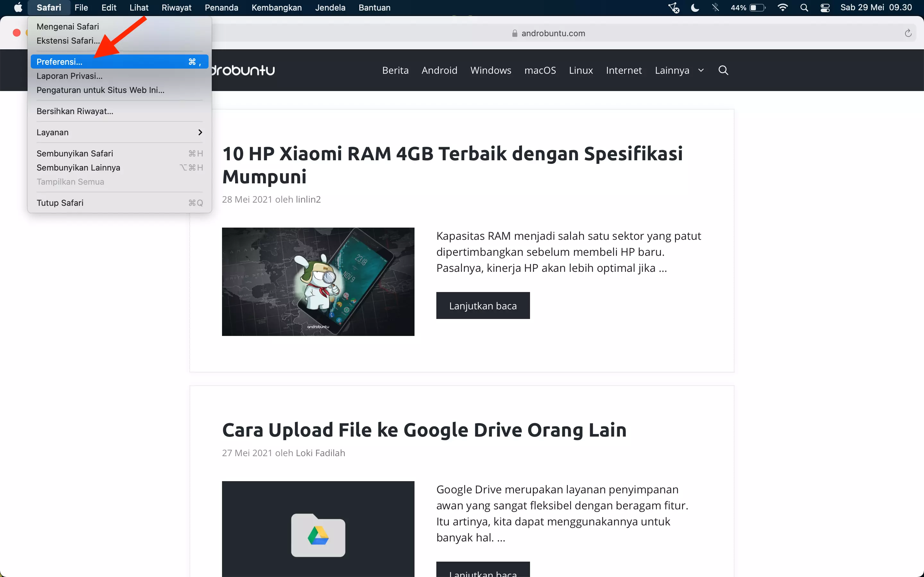Click the page reload icon in address bar
This screenshot has height=577, width=924.
(908, 33)
